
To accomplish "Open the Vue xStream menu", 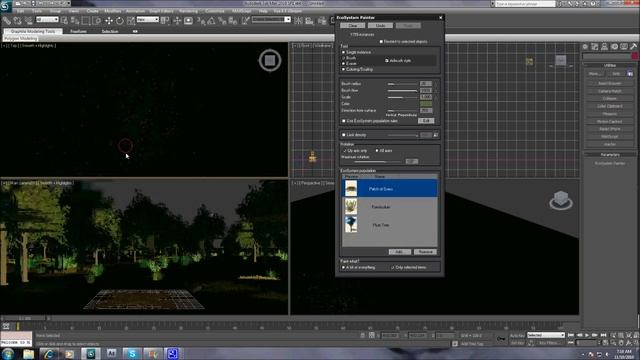I will [288, 11].
